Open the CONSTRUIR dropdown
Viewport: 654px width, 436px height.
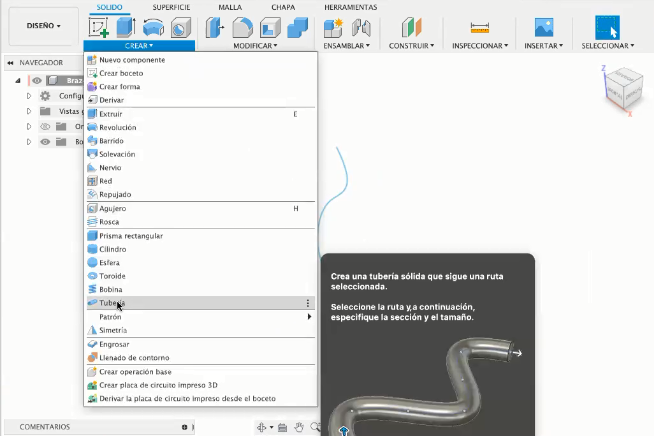411,45
